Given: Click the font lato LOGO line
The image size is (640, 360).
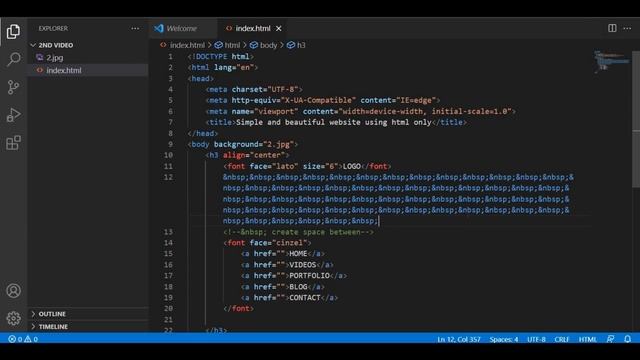Looking at the screenshot, I should tap(307, 166).
